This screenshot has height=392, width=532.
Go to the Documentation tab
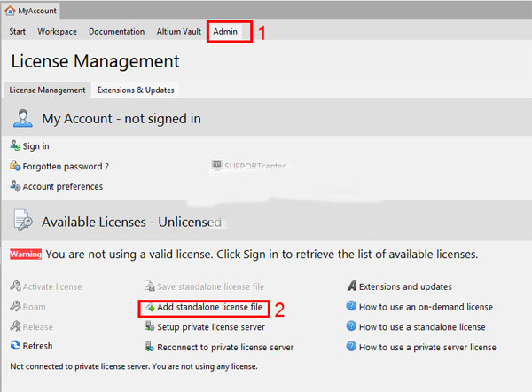(x=116, y=32)
